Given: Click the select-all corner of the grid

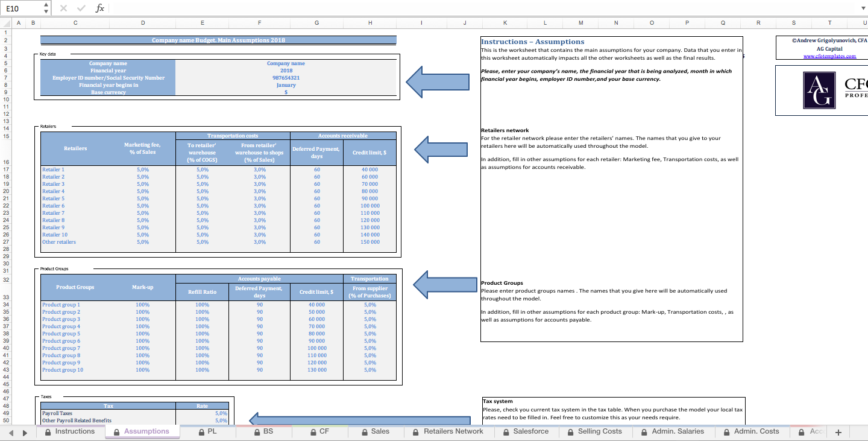Looking at the screenshot, I should [x=5, y=23].
